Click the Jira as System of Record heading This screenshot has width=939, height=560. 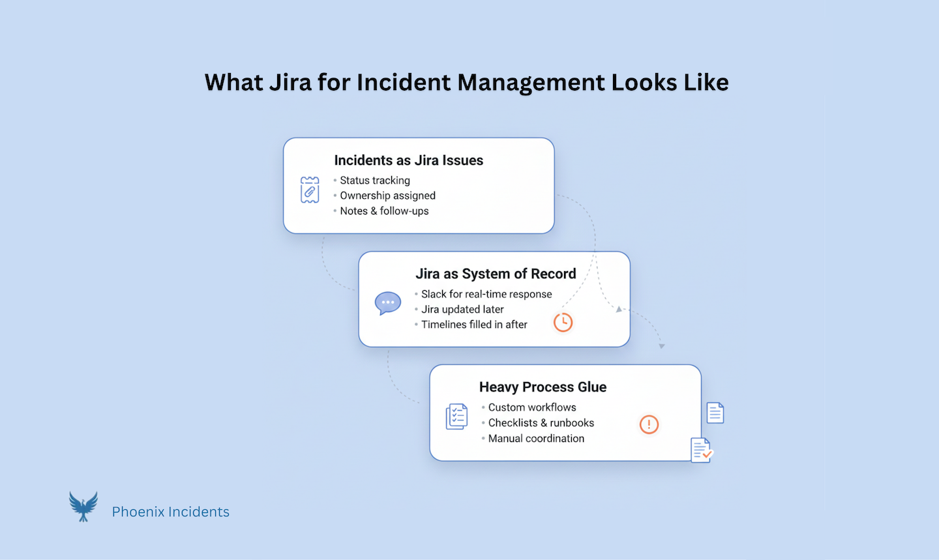click(x=496, y=274)
